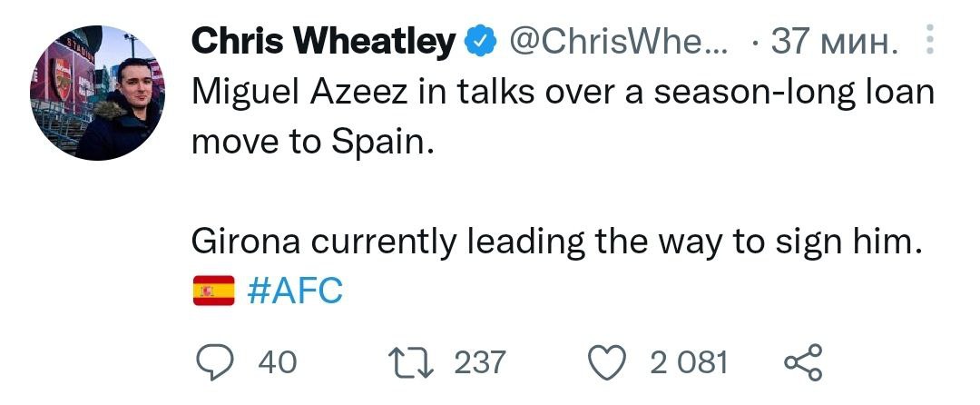Click the Chris Wheatley display name
The width and height of the screenshot is (980, 405).
coord(323,41)
